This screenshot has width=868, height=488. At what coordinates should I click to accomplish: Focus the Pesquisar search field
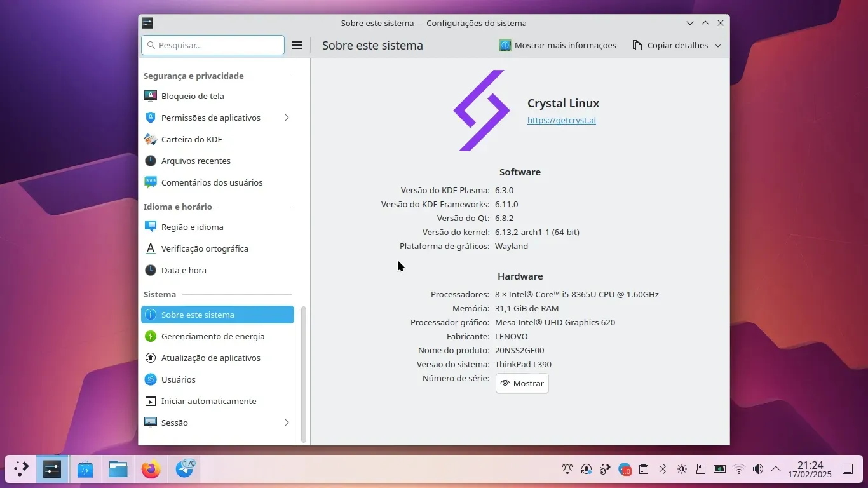tap(213, 45)
